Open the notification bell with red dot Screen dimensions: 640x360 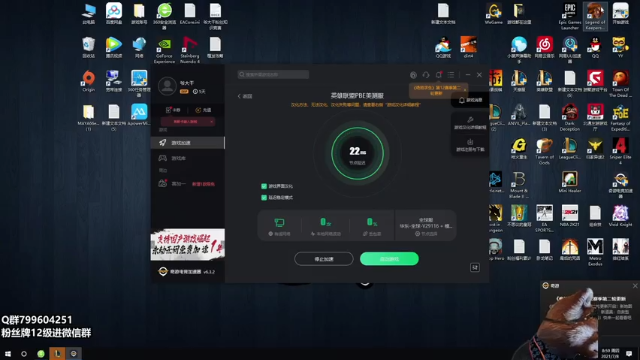pyautogui.click(x=438, y=75)
